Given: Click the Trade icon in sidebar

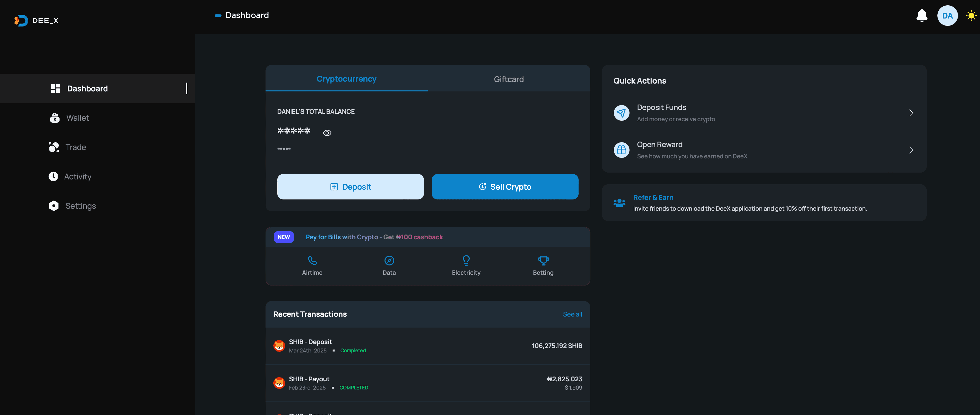Looking at the screenshot, I should 54,147.
